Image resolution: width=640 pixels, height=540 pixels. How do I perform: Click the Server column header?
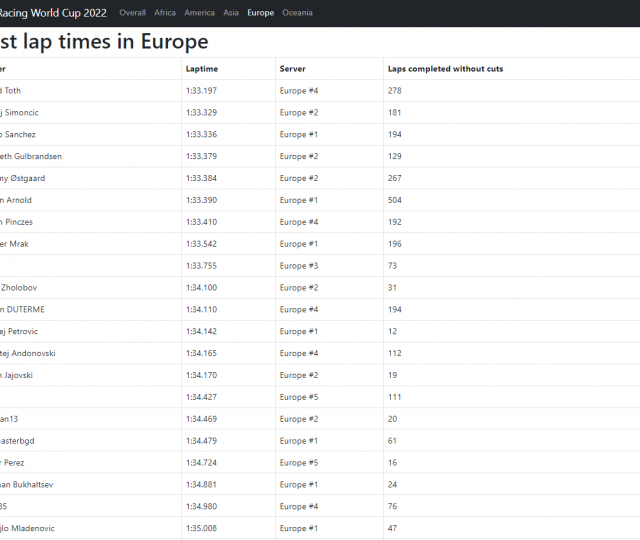tap(292, 69)
